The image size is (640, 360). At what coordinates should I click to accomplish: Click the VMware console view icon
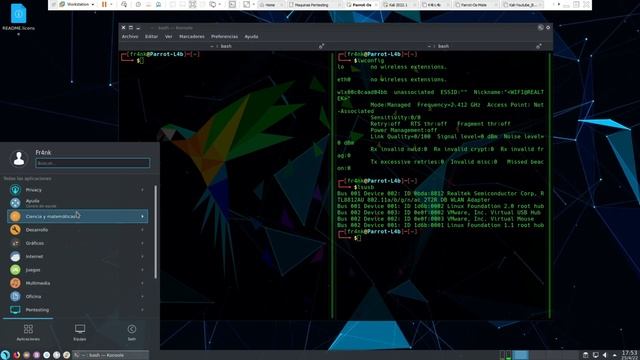click(232, 4)
